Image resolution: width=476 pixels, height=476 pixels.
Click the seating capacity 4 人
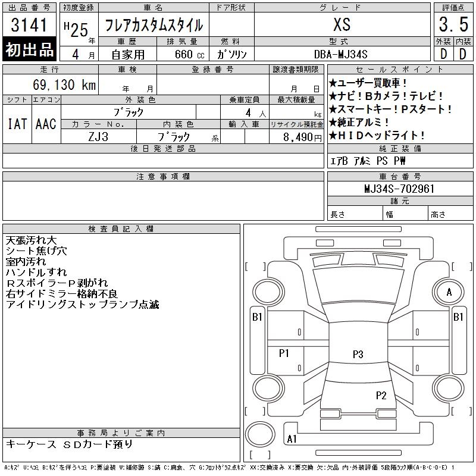click(x=256, y=113)
